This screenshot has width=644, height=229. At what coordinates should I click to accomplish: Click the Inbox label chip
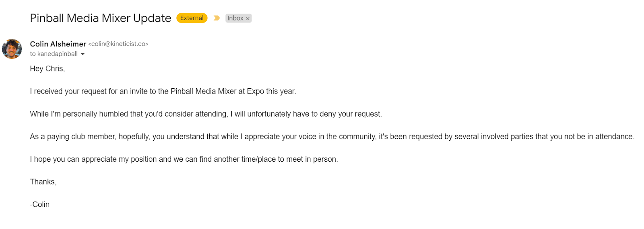point(235,18)
